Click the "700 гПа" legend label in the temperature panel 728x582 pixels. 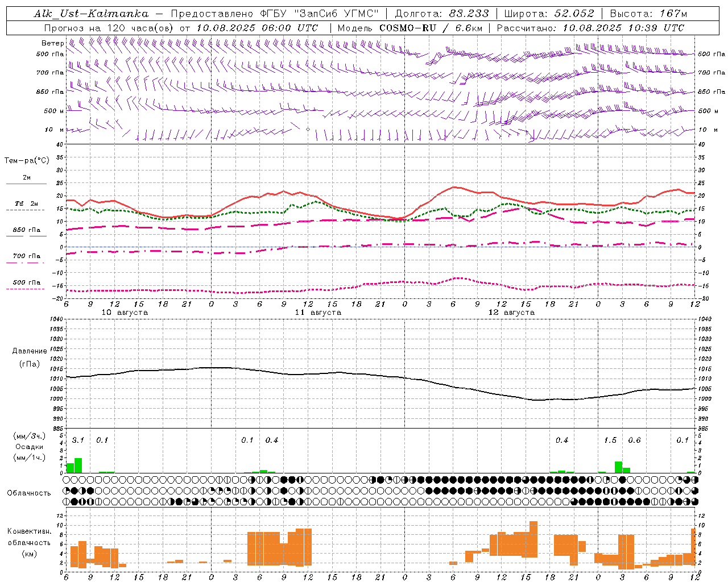tap(27, 256)
